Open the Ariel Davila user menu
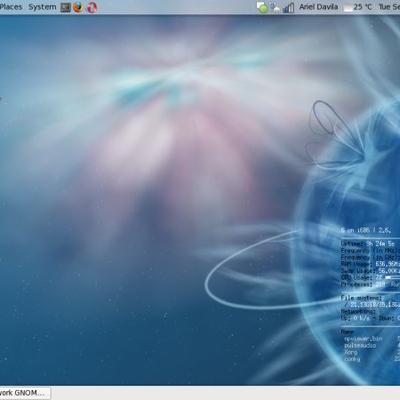 click(x=318, y=7)
